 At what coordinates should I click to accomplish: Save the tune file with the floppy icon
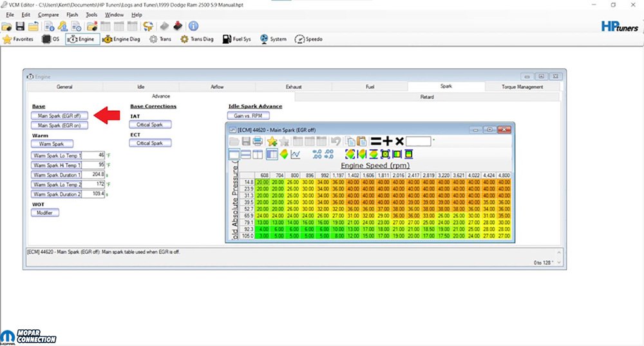[x=20, y=26]
